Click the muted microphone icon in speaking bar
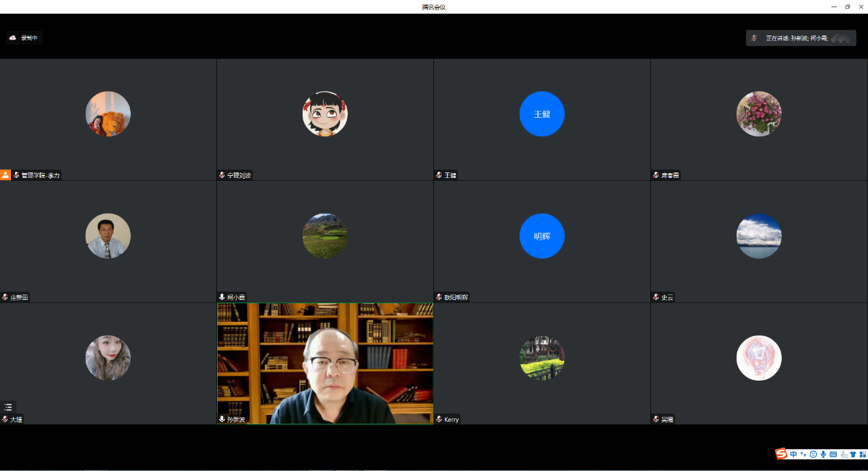Screen dimensions: 868x471 pos(754,38)
